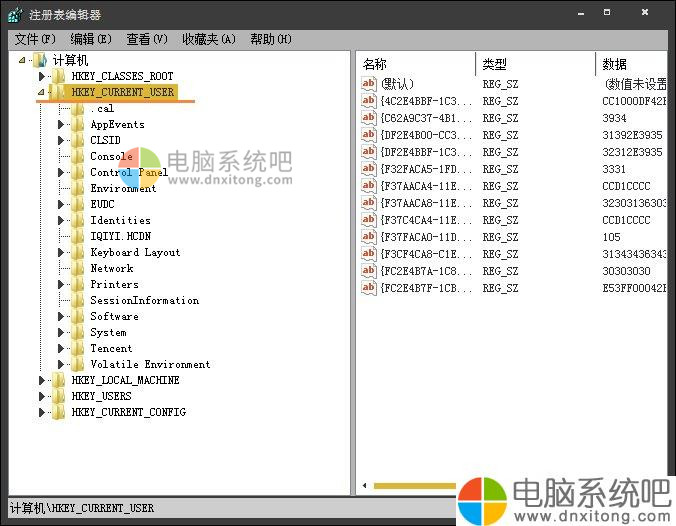Click the string value icon for {F32FACA5-1FD entry
This screenshot has width=676, height=526.
click(368, 169)
